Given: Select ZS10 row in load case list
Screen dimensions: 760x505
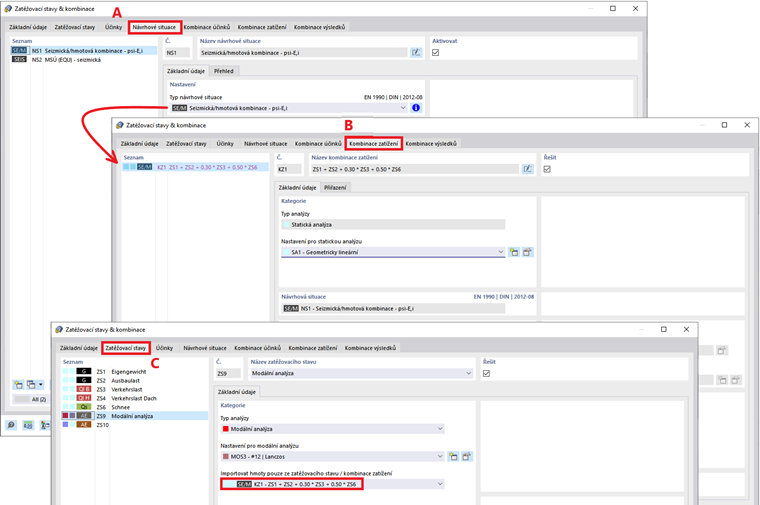Looking at the screenshot, I should click(134, 425).
